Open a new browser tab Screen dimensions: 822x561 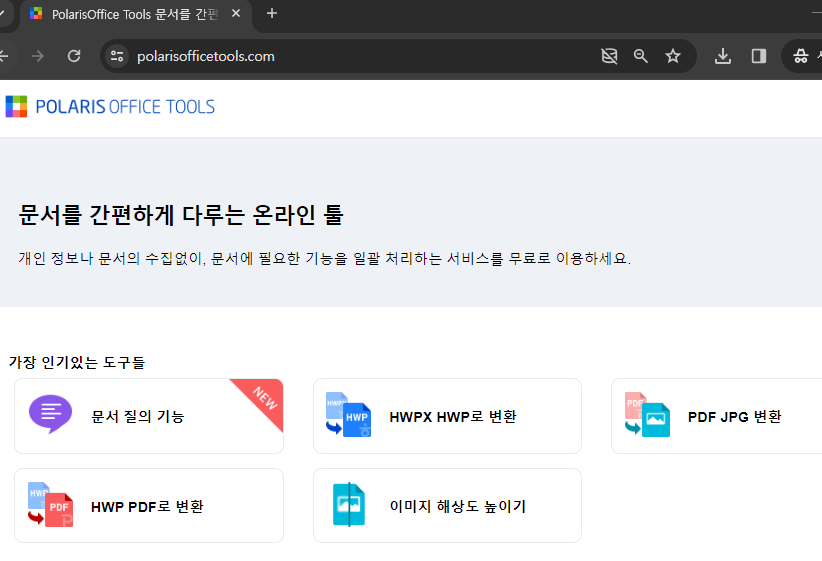[272, 14]
